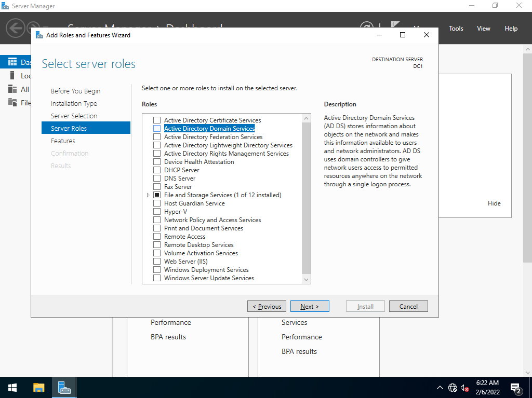Enable the Hyper-V role checkbox
This screenshot has height=398, width=532.
[157, 212]
